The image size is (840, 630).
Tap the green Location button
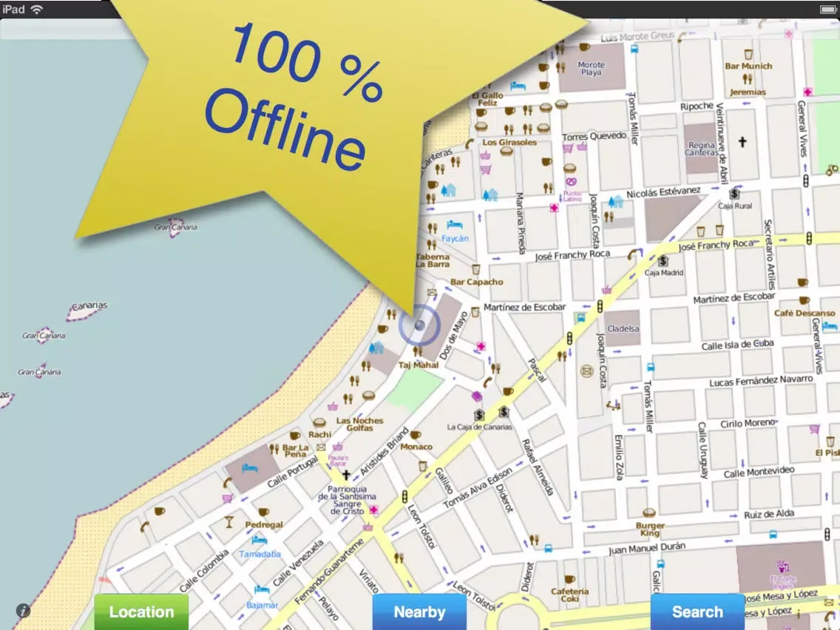pyautogui.click(x=141, y=612)
